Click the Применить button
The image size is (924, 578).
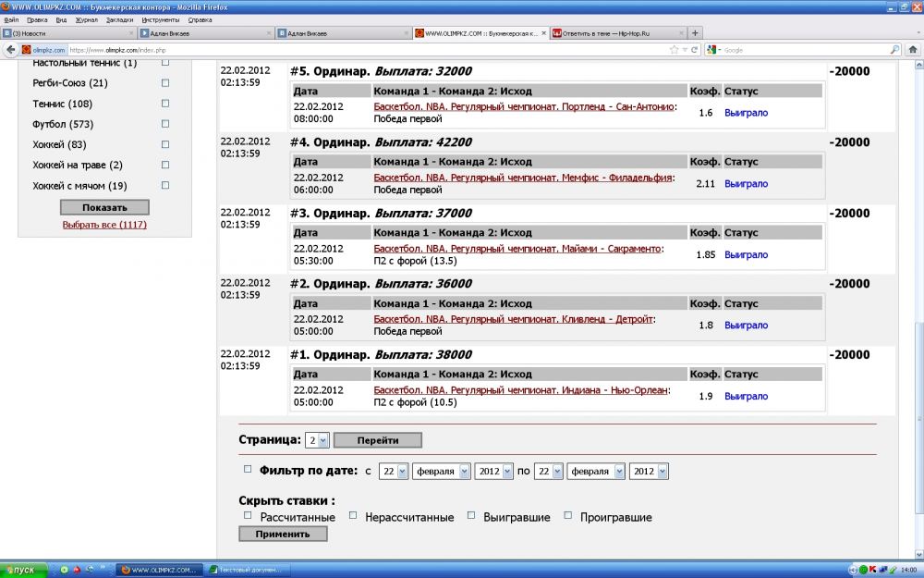coord(283,534)
